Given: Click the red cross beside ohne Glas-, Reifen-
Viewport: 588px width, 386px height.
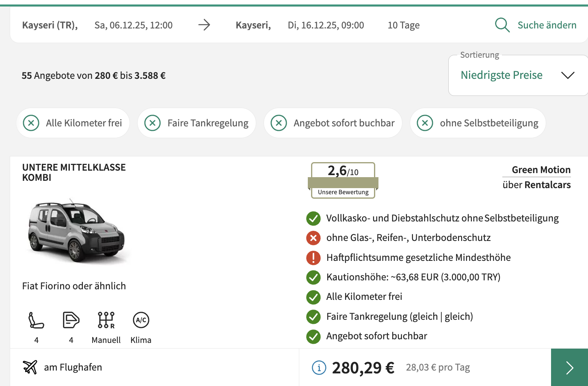Looking at the screenshot, I should 313,238.
